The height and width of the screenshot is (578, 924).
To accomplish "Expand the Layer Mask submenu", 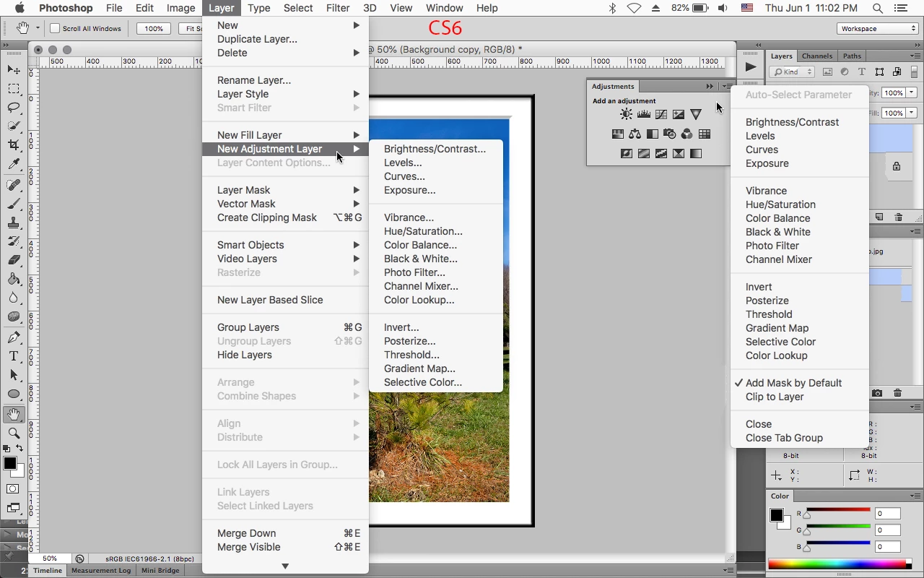I will click(x=286, y=190).
